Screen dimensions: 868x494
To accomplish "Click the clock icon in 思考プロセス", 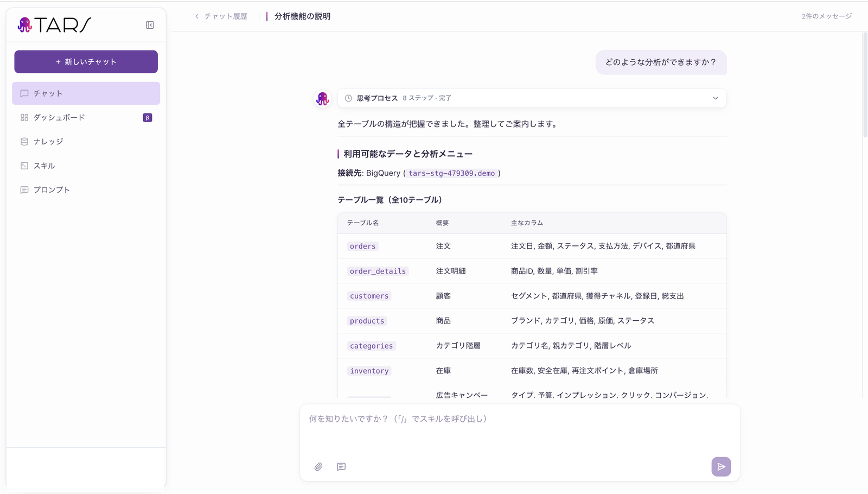I will tap(348, 98).
